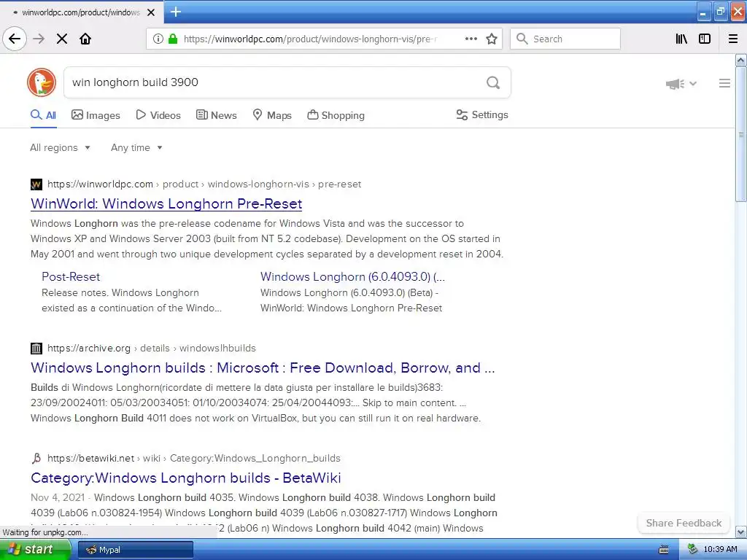747x560 pixels.
Task: Bookmark this page with the star icon
Action: [x=492, y=39]
